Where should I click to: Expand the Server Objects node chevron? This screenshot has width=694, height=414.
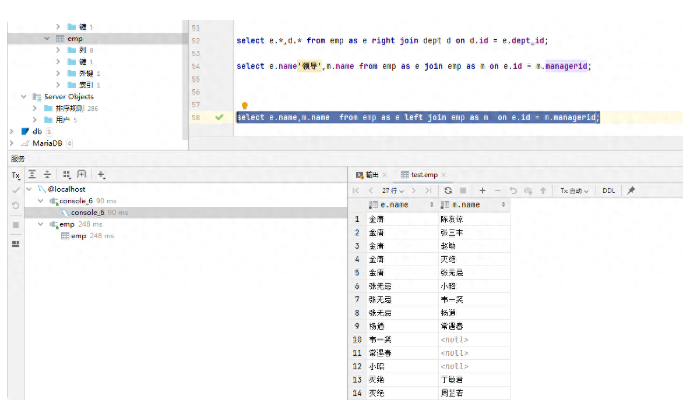click(24, 97)
